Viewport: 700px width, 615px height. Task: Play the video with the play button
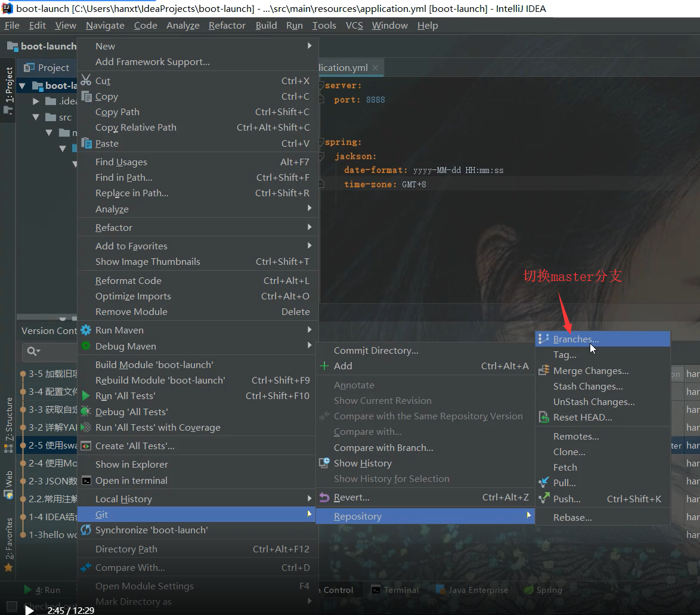(x=29, y=610)
